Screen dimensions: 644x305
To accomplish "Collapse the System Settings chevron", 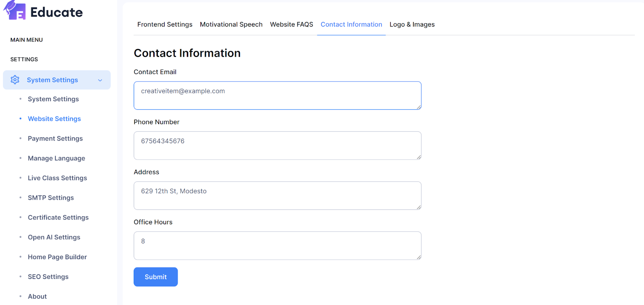I will (100, 80).
